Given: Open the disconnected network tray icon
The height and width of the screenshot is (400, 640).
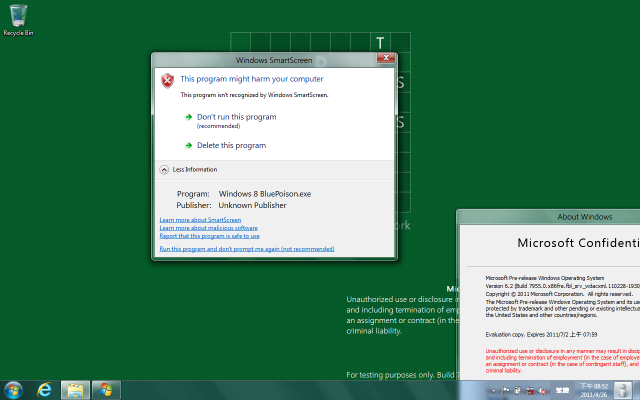Looking at the screenshot, I should click(530, 391).
